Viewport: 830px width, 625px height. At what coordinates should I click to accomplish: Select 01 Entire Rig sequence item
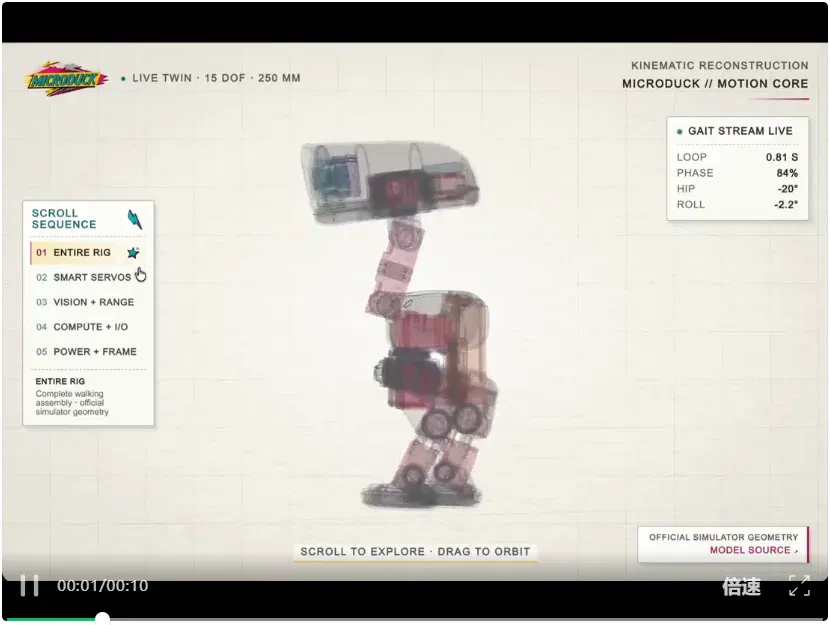click(87, 252)
